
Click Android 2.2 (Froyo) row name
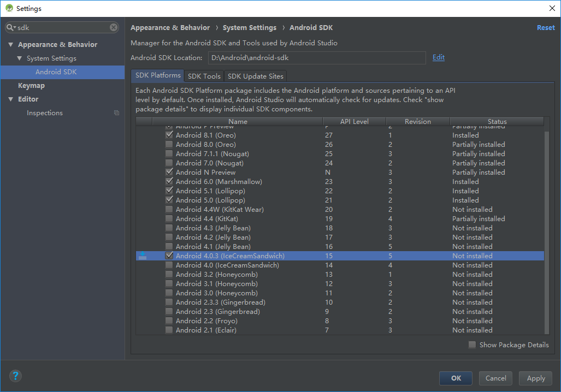click(206, 321)
